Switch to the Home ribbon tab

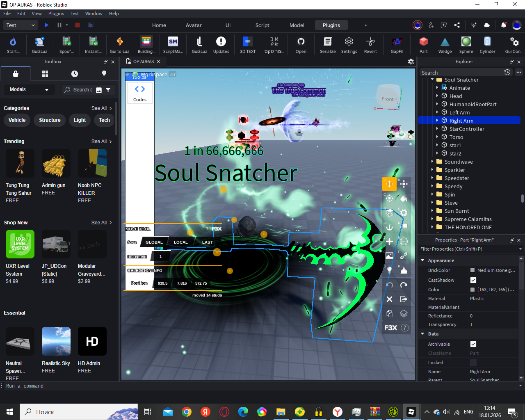coord(159,25)
